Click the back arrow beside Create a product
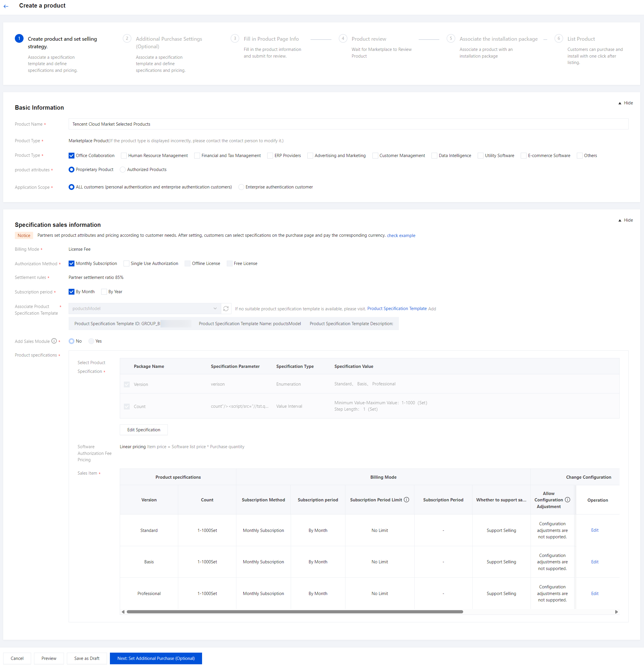This screenshot has height=666, width=644. click(x=6, y=6)
